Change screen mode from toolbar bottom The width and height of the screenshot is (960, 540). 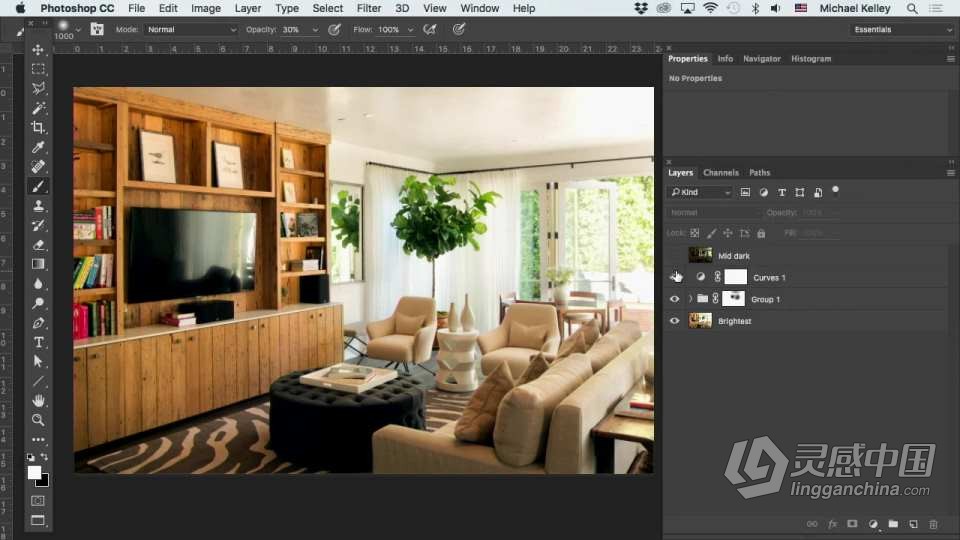coord(38,520)
